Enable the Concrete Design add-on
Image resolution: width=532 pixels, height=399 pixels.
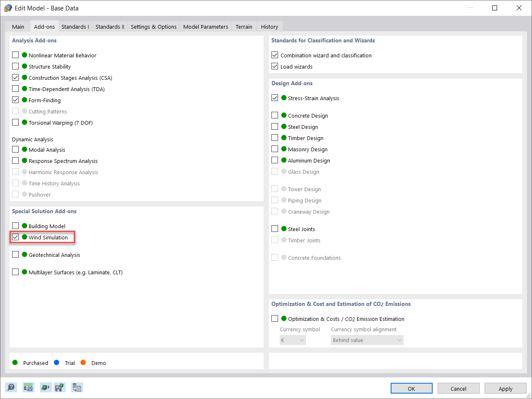(x=275, y=115)
